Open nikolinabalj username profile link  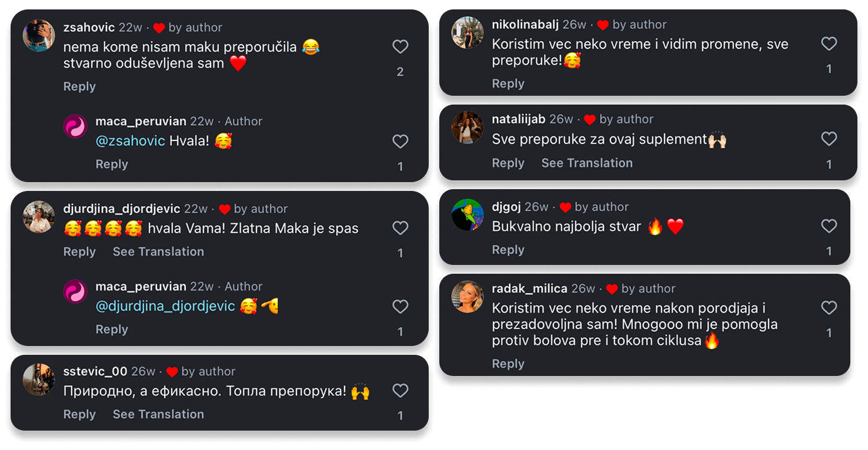pos(525,25)
